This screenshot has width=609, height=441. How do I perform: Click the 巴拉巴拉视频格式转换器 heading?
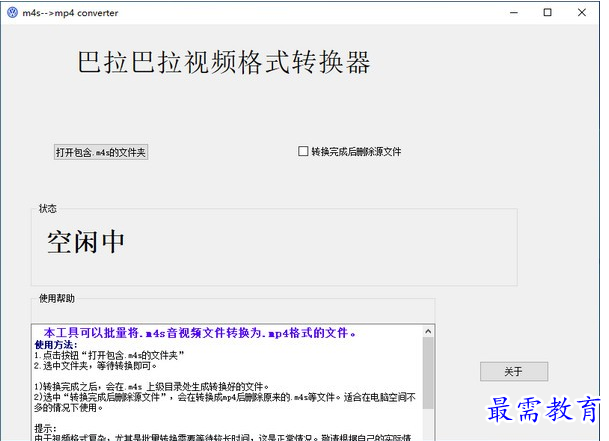click(224, 62)
